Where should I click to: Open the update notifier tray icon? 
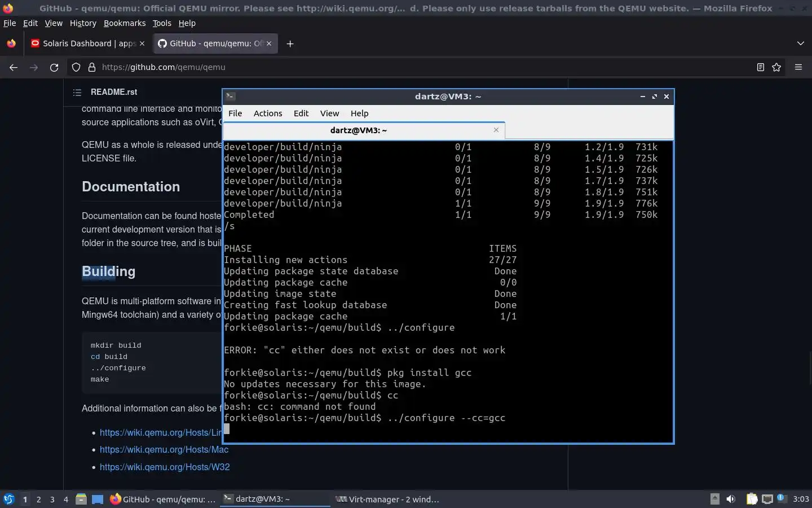click(x=781, y=498)
